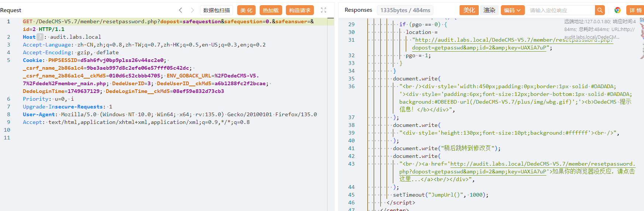Click line number 5 in request gutter
The width and height of the screenshot is (644, 211).
(8, 60)
